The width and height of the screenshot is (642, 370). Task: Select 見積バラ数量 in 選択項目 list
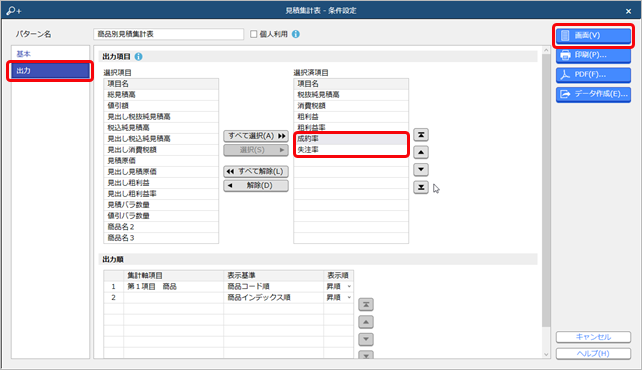161,205
